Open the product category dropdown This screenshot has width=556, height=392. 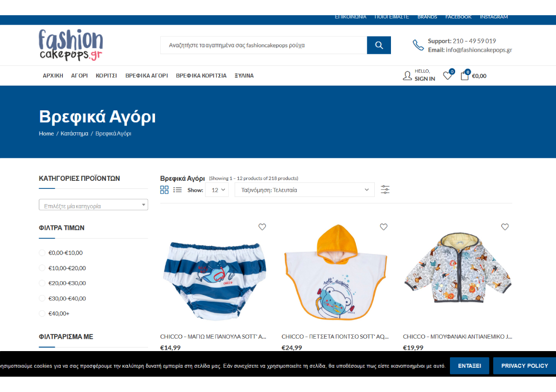pos(93,205)
